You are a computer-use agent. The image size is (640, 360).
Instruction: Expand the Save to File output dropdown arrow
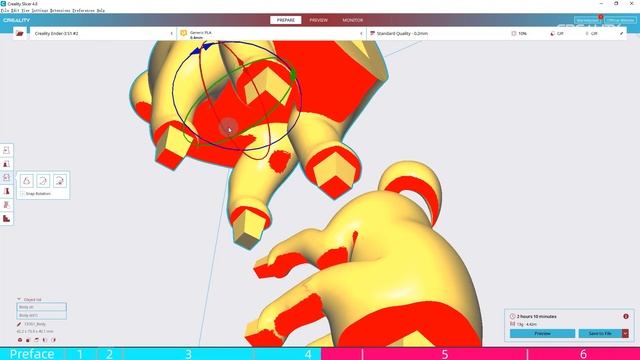point(625,333)
